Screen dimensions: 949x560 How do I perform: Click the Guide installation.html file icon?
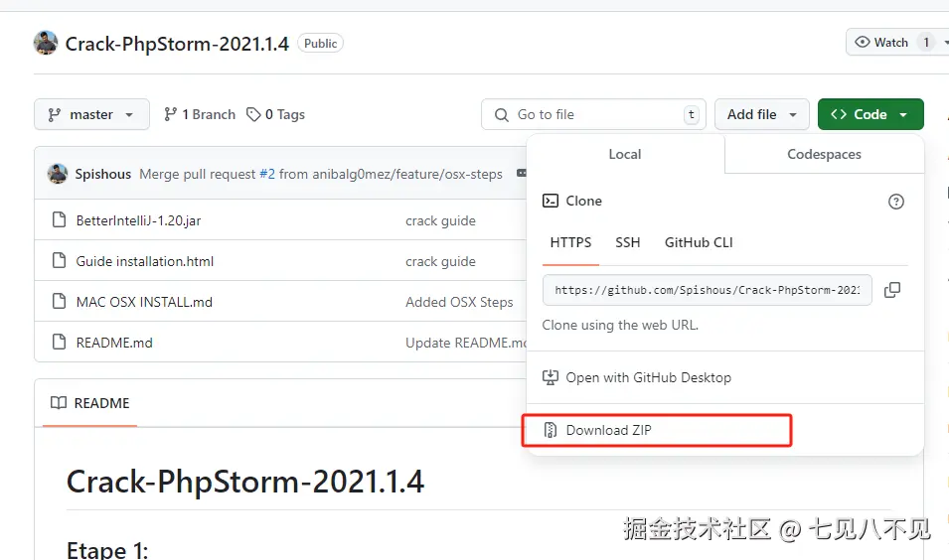59,261
